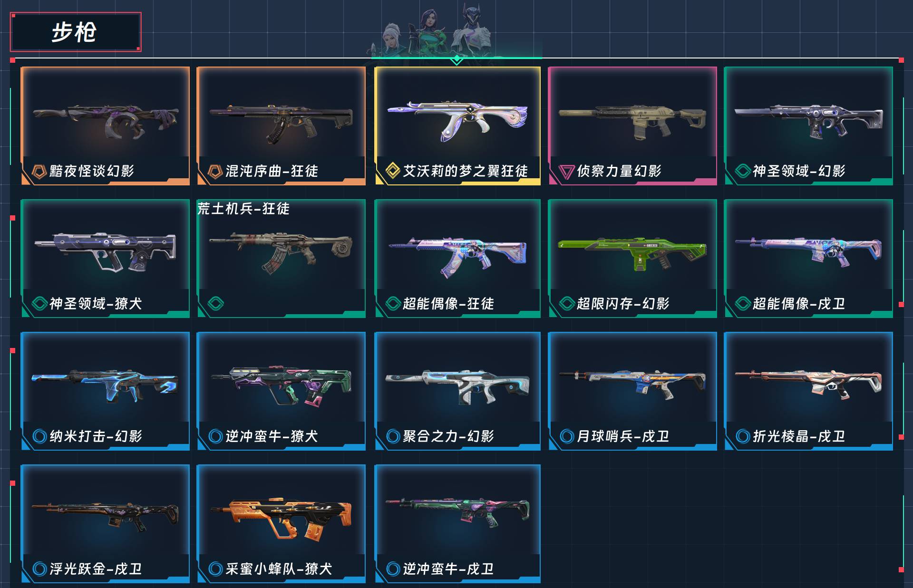Click the 浮光跃金-戍卫 label text
Image resolution: width=913 pixels, height=588 pixels.
(x=96, y=569)
